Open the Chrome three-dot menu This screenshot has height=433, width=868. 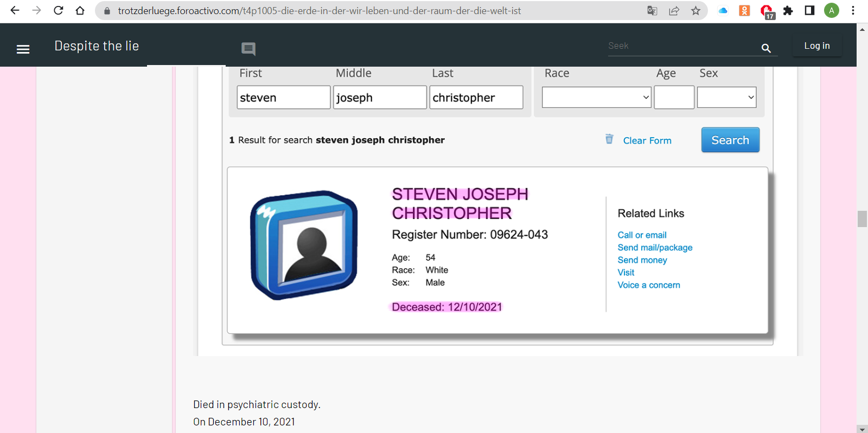tap(853, 11)
